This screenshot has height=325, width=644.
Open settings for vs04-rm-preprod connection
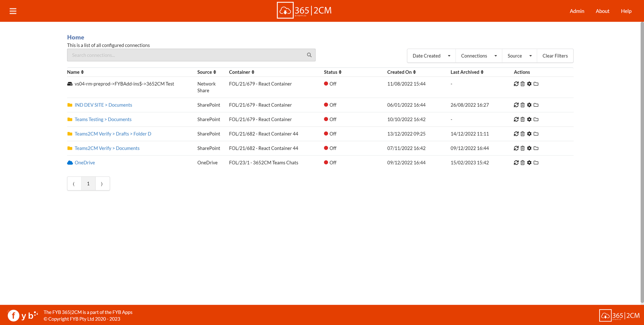[529, 84]
